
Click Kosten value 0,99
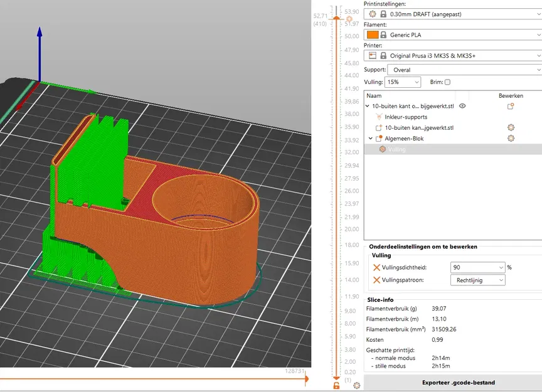(437, 339)
